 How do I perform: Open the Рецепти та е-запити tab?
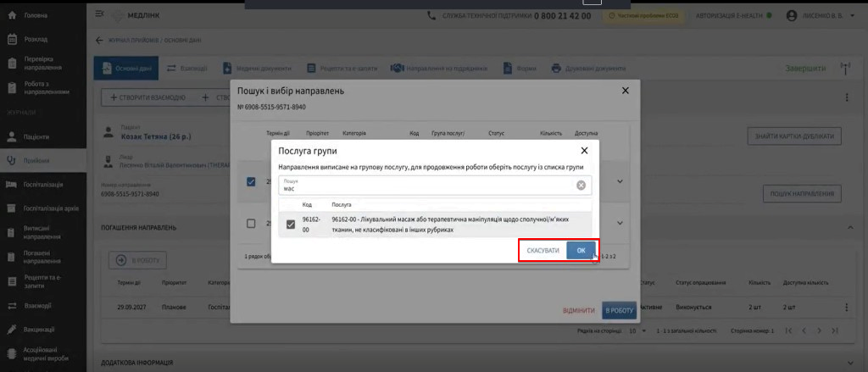click(342, 69)
